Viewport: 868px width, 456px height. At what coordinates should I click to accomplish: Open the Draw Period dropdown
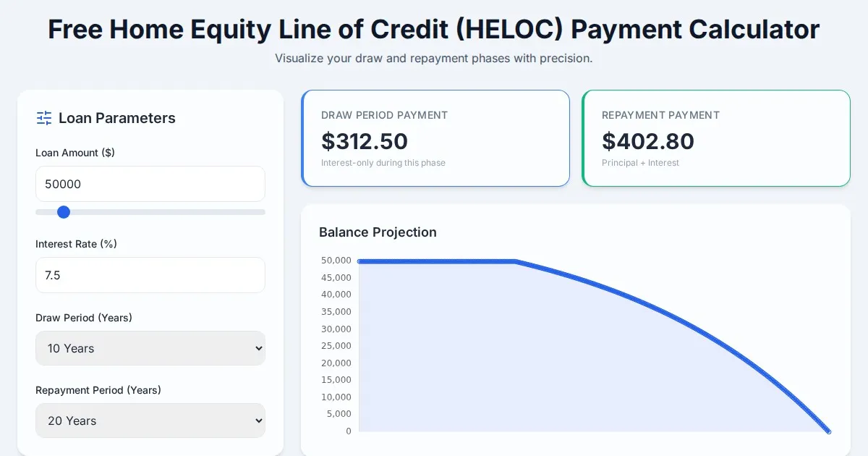pyautogui.click(x=150, y=348)
